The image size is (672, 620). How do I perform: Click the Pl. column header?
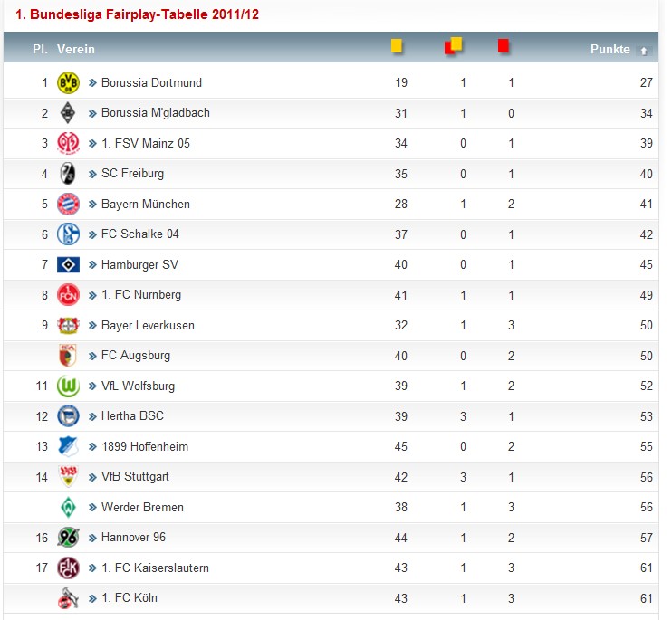40,49
